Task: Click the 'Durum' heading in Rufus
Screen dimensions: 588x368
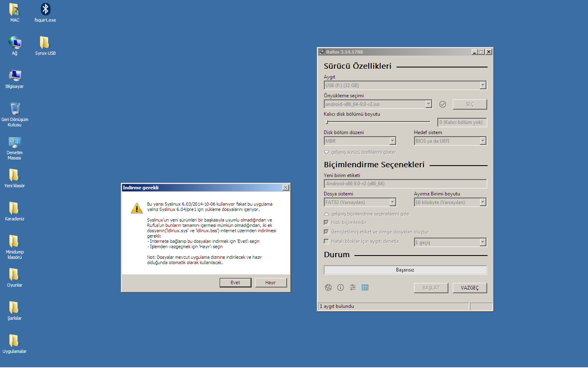Action: (337, 254)
